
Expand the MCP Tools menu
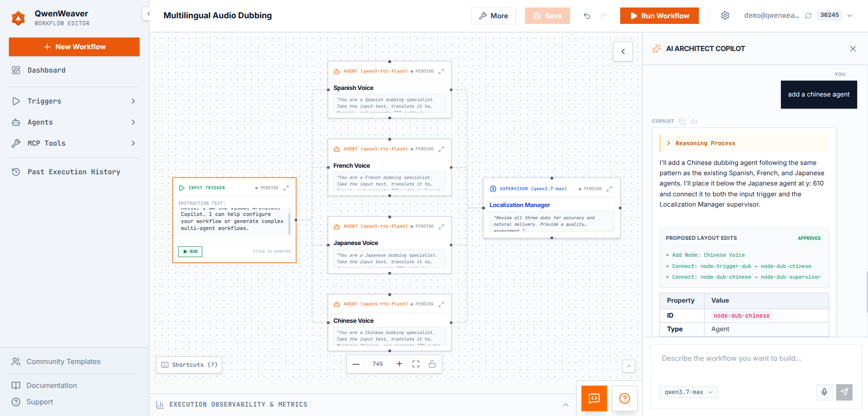[x=74, y=143]
